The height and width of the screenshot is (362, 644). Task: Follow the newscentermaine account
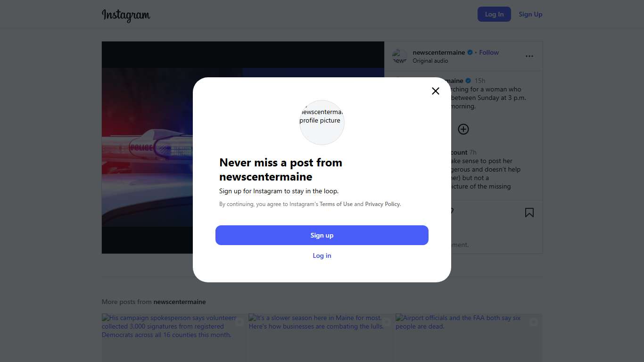coord(489,52)
